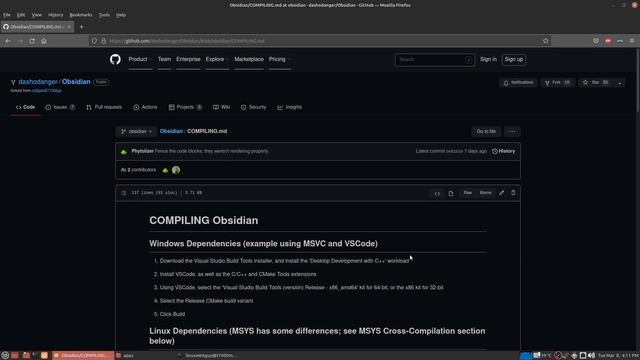This screenshot has width=640, height=360.
Task: Expand the Explore dropdown in header
Action: click(217, 60)
